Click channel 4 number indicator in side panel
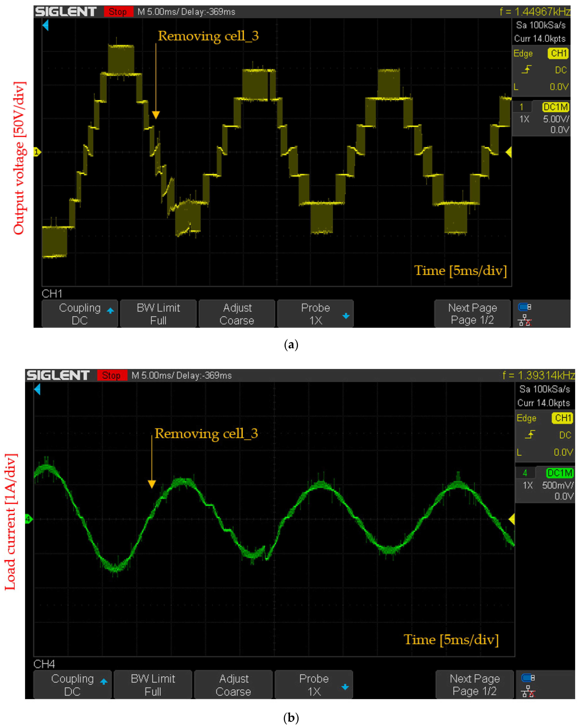 coord(525,473)
